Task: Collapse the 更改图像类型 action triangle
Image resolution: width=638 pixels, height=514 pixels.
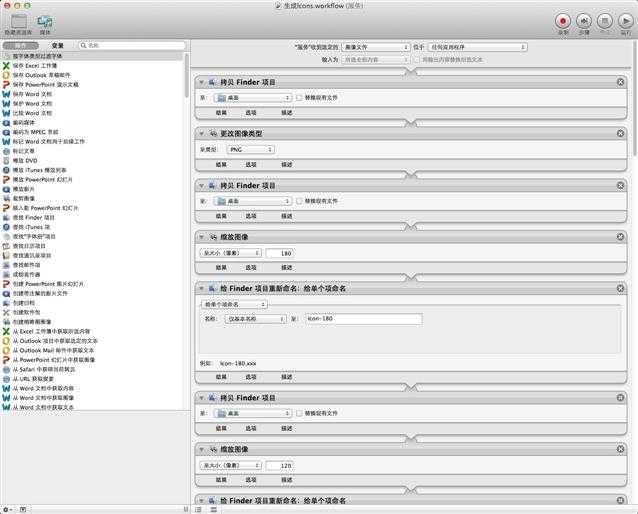Action: tap(201, 133)
